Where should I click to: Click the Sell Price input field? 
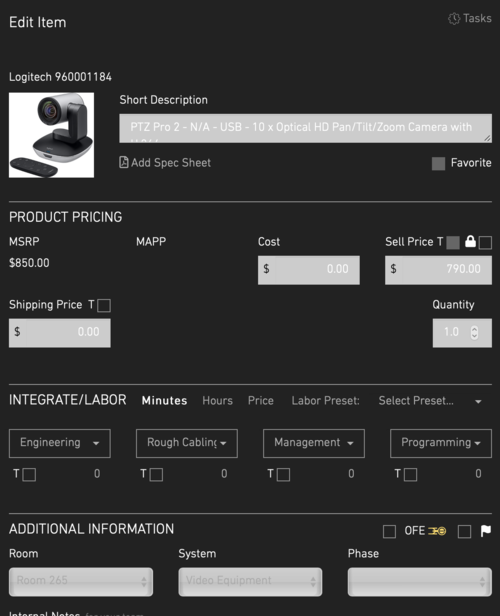pos(438,270)
